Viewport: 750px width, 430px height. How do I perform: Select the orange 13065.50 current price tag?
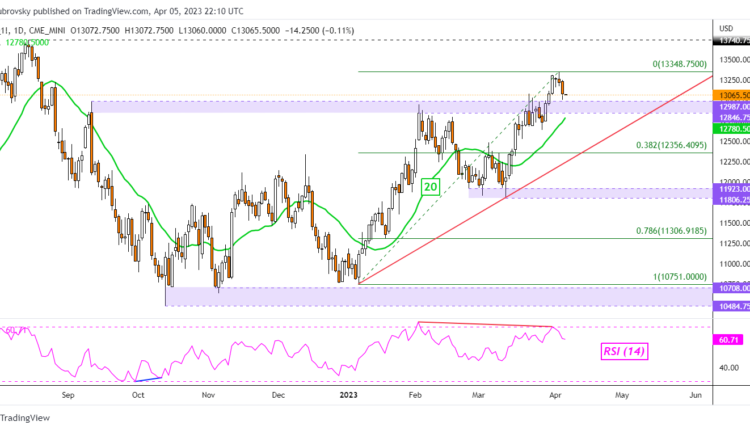point(731,94)
